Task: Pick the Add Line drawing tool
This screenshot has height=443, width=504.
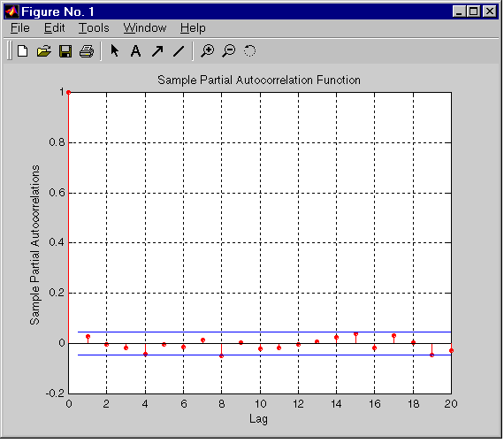Action: tap(179, 51)
